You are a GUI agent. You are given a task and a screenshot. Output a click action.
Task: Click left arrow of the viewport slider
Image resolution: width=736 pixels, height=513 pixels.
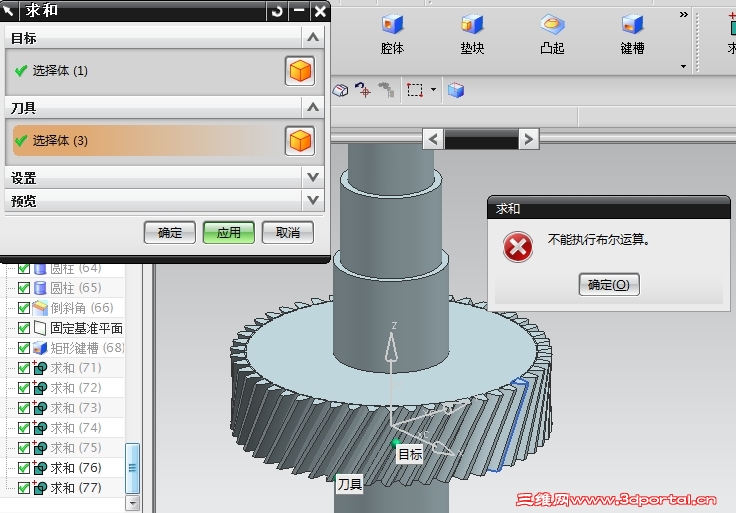pyautogui.click(x=433, y=139)
